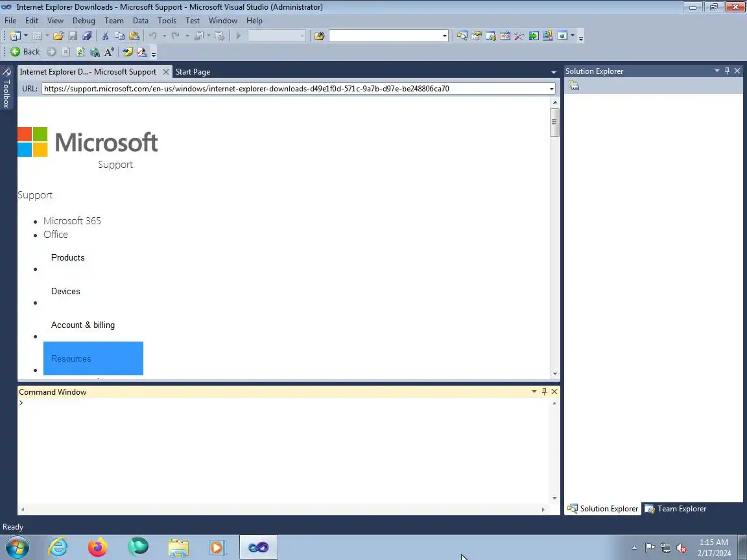The image size is (747, 560).
Task: Click the How Do I help icon
Action: tap(127, 52)
